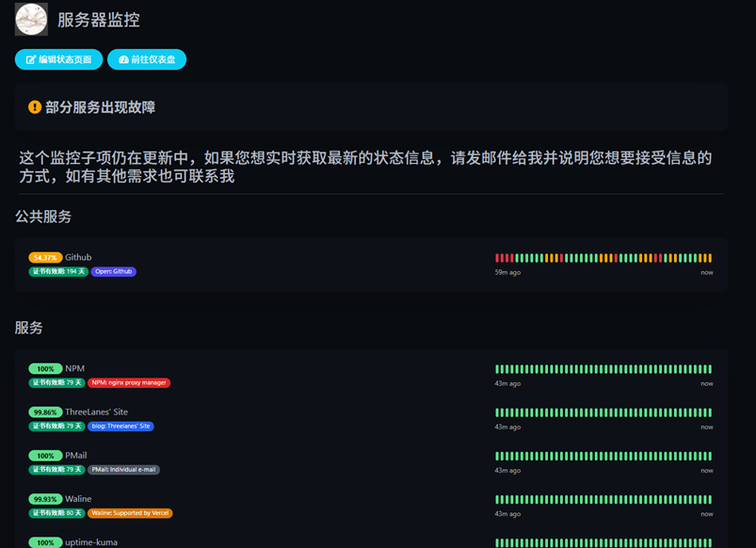Click ThreeLanes' Site certificate 79 天 badge

coord(56,426)
